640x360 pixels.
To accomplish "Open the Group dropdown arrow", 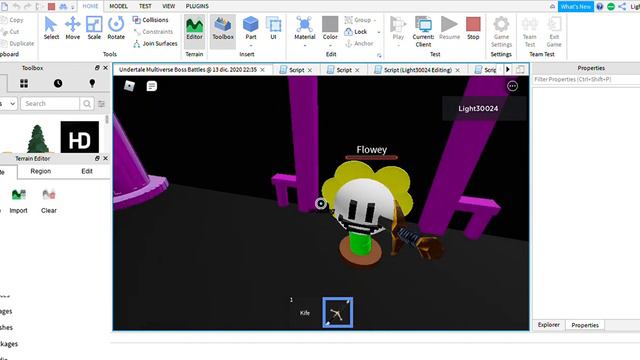I will pos(375,20).
